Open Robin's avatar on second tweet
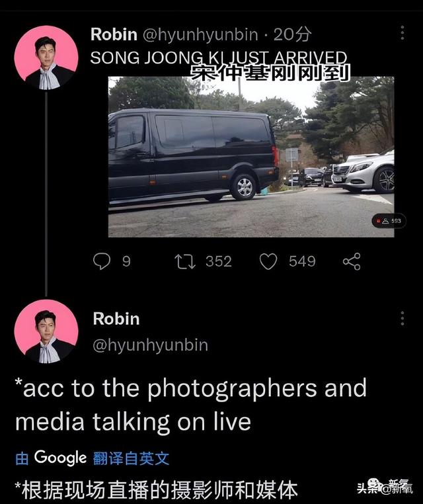 (x=46, y=331)
